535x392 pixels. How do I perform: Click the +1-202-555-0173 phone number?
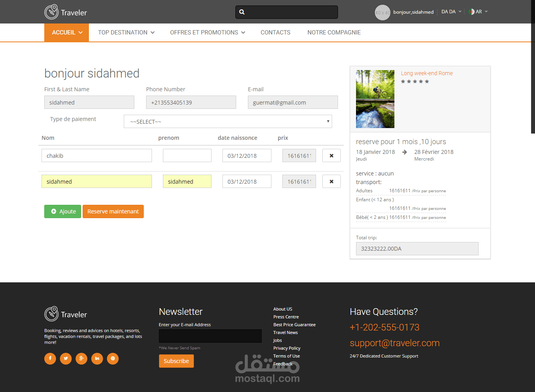tap(385, 327)
